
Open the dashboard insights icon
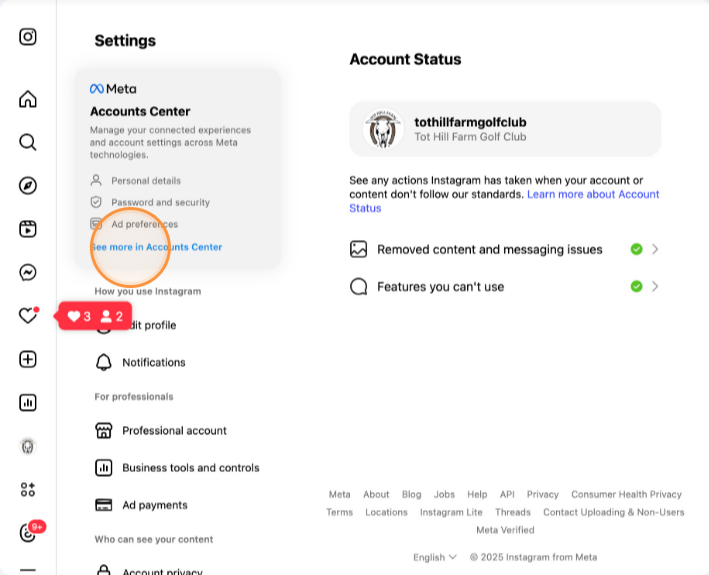pos(28,403)
